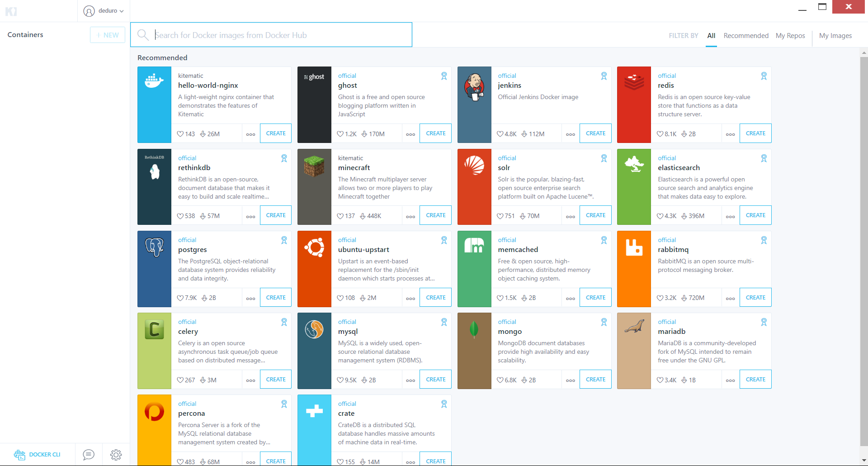Like the ghost image with heart icon
This screenshot has height=466, width=868.
tap(340, 134)
